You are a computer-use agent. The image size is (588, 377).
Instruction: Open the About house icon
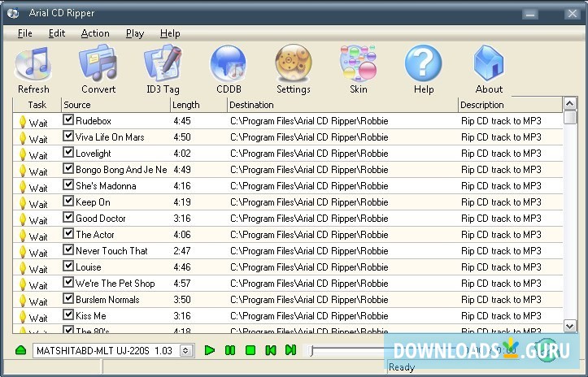pyautogui.click(x=489, y=63)
